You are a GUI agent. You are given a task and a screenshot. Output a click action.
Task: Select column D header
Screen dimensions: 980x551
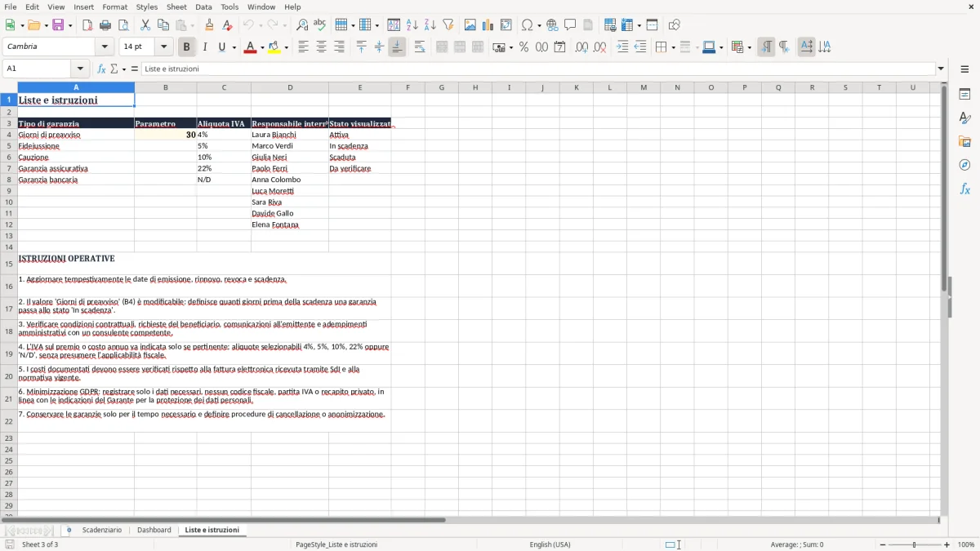coord(290,87)
